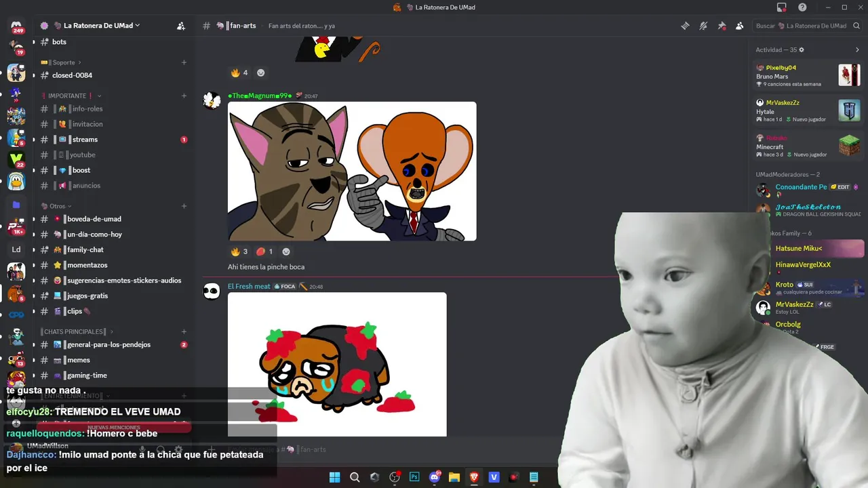This screenshot has height=488, width=868.
Task: Click username El Fresh meat
Action: [249, 287]
